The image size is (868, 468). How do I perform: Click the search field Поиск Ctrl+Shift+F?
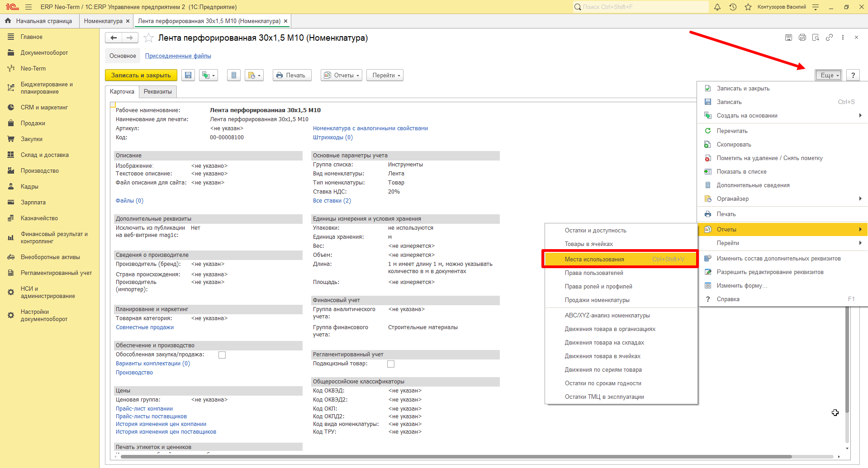(640, 7)
